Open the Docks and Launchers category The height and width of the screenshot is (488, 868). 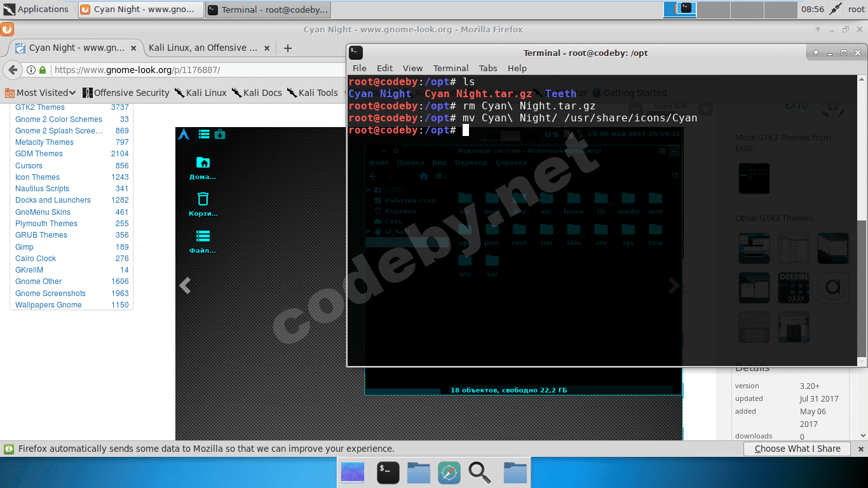coord(53,200)
